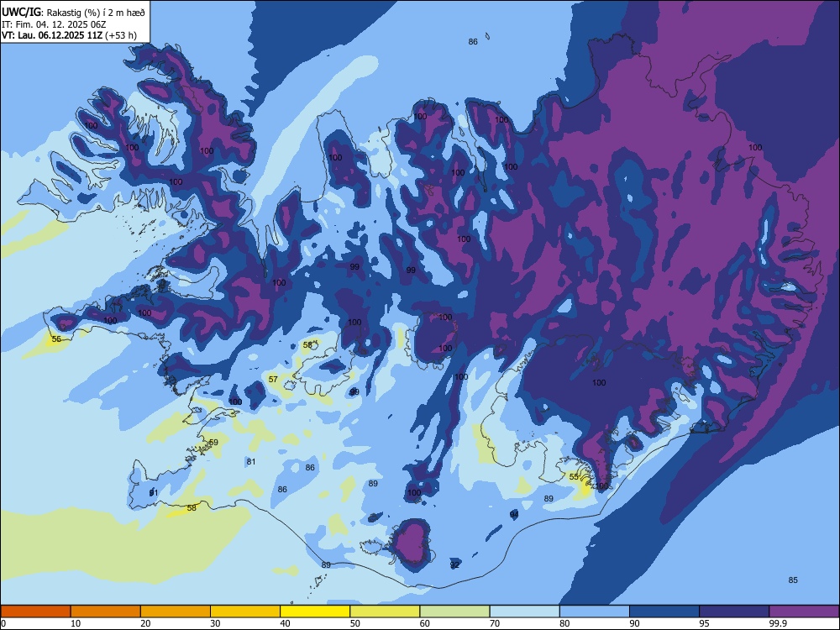Click the bright yellow 40–50 legend swatch
Image resolution: width=840 pixels, height=630 pixels.
(x=315, y=612)
